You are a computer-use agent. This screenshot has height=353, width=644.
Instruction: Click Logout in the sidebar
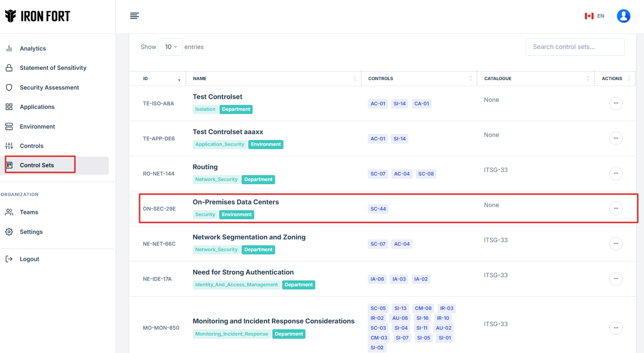click(x=30, y=259)
